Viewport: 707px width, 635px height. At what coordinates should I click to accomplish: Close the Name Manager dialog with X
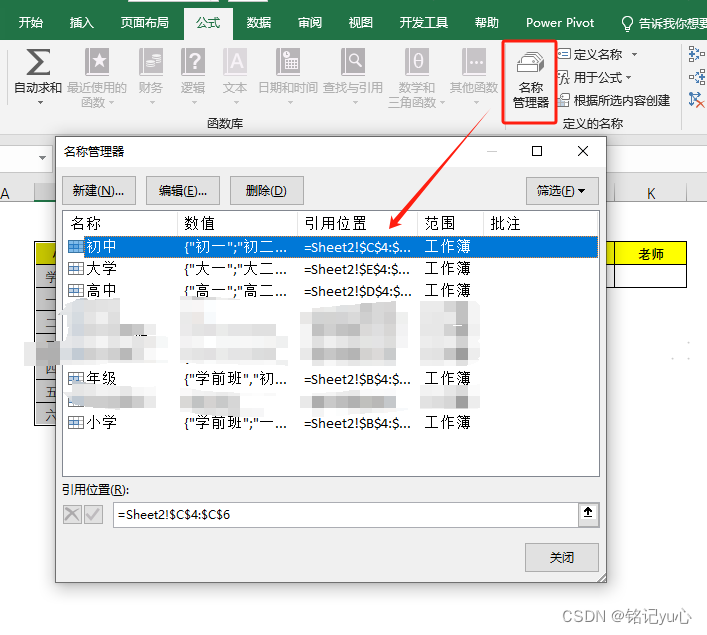pos(583,151)
